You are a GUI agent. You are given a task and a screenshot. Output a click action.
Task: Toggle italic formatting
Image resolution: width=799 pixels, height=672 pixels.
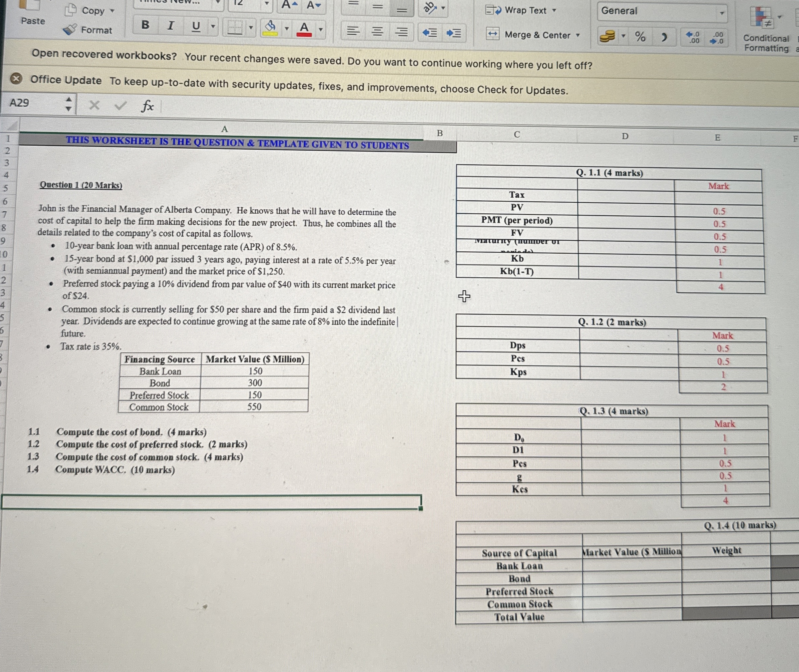tap(171, 26)
